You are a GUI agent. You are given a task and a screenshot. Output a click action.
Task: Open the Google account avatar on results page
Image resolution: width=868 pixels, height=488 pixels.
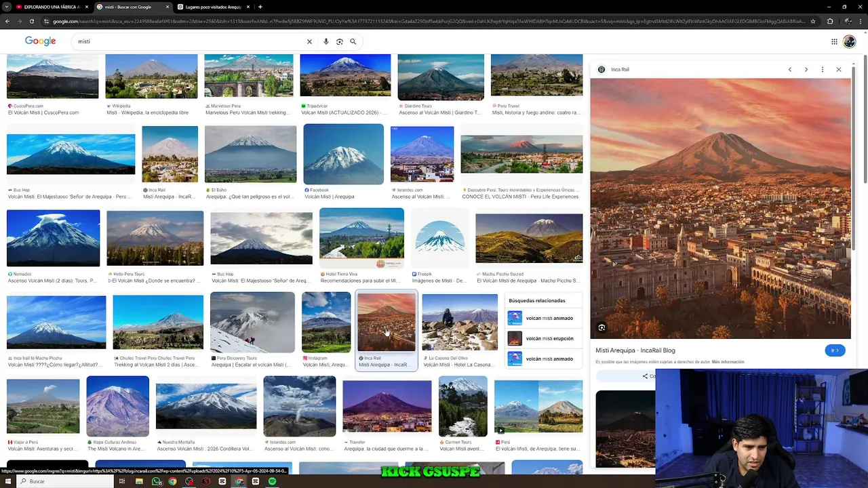coord(850,41)
